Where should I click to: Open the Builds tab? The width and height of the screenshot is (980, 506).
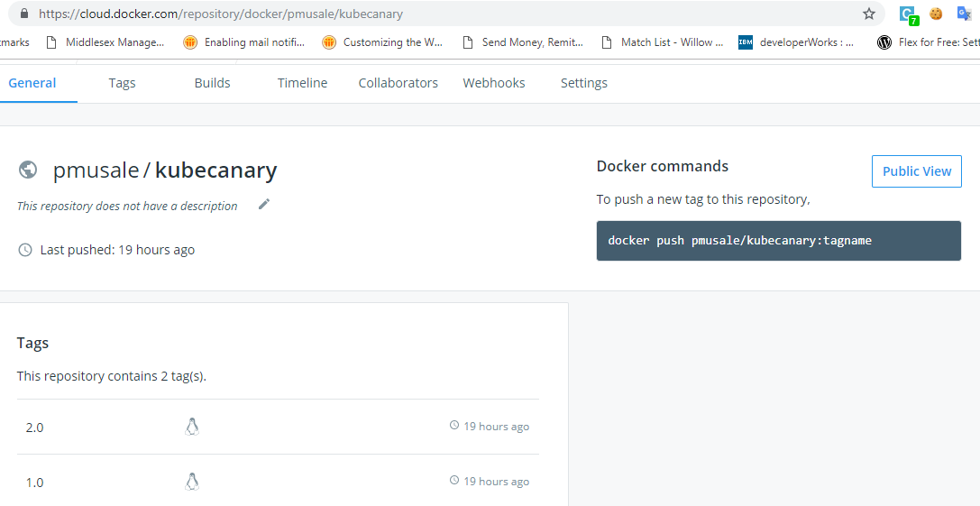(212, 83)
